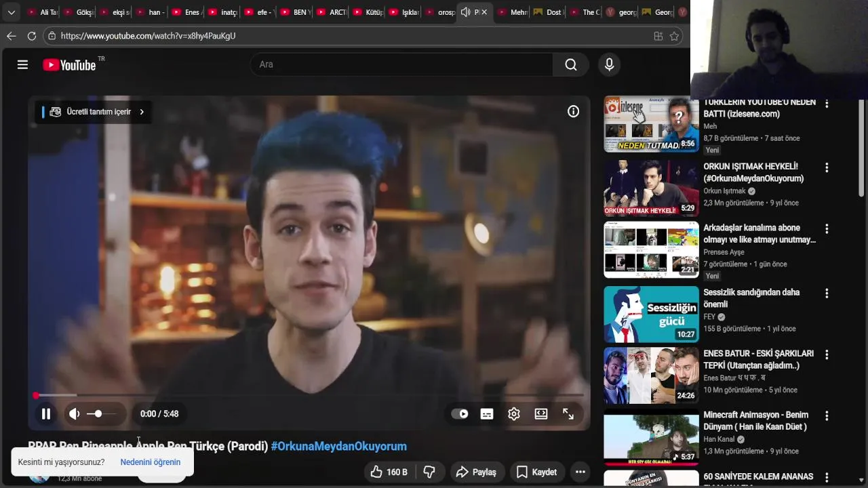The width and height of the screenshot is (868, 488).
Task: Open 'ENES BATUR - ESKİ ŞARKILARI' title
Action: 758,359
